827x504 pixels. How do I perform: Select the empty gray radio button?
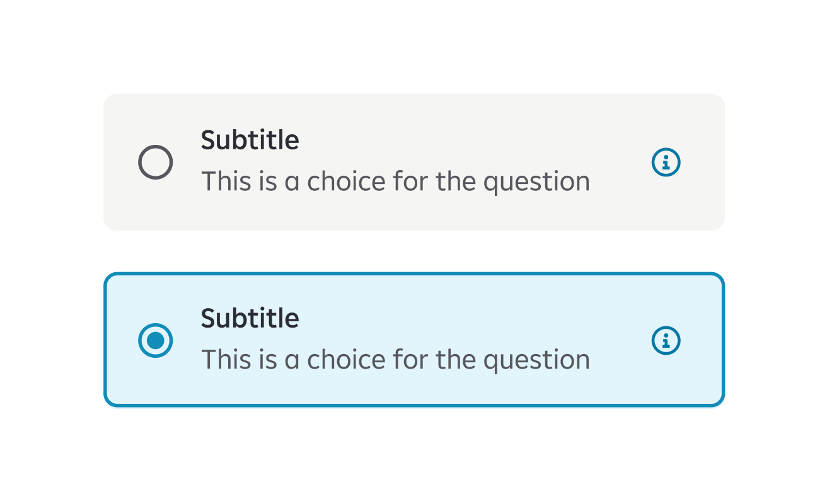tap(155, 163)
